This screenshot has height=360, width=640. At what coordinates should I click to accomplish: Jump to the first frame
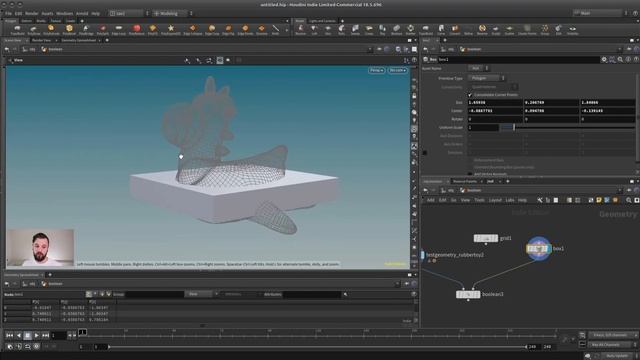pos(9,336)
